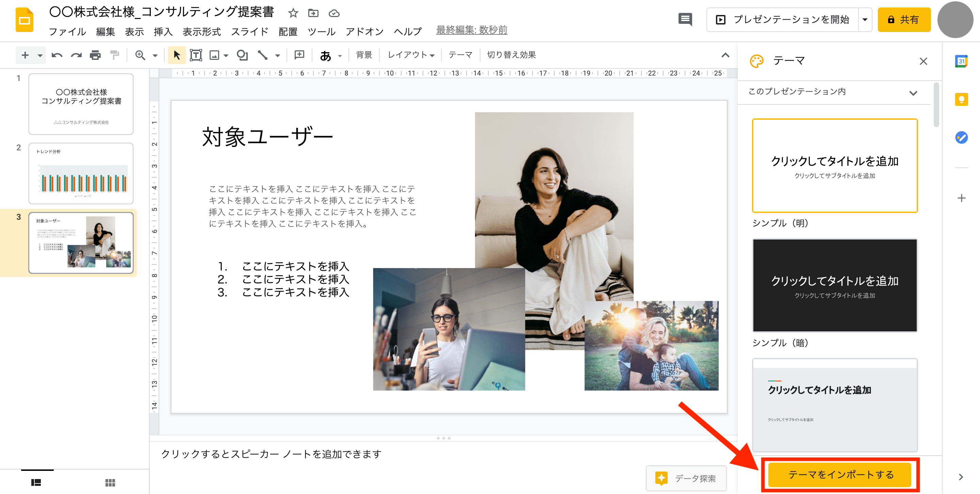Screen dimensions: 980x494
Task: Click the zoom magnifier tool
Action: (x=141, y=55)
